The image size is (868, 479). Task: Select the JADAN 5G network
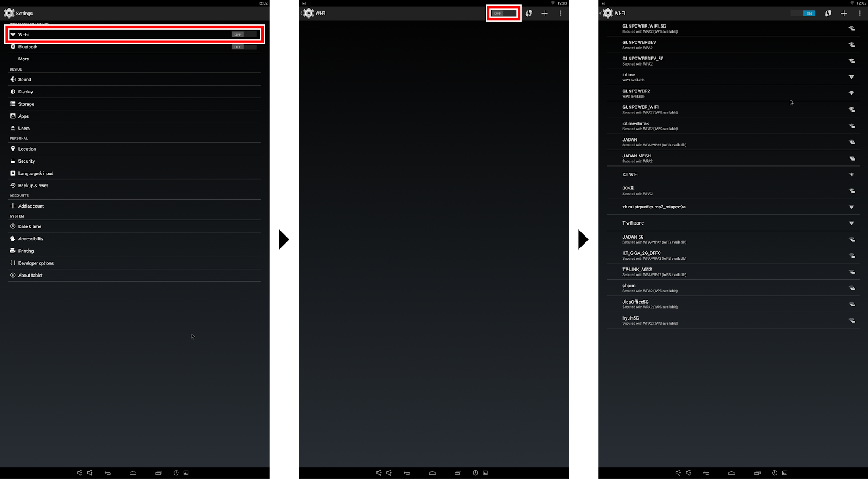point(733,239)
